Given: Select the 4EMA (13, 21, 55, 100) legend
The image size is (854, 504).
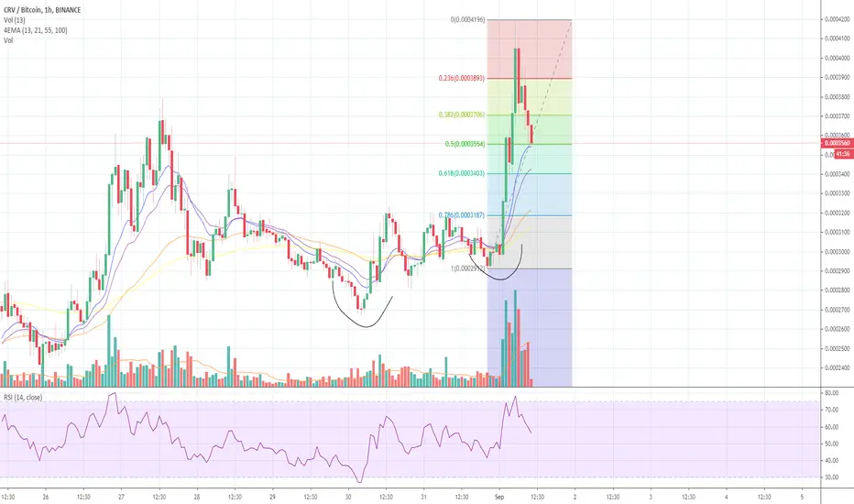Looking at the screenshot, I should [x=36, y=30].
